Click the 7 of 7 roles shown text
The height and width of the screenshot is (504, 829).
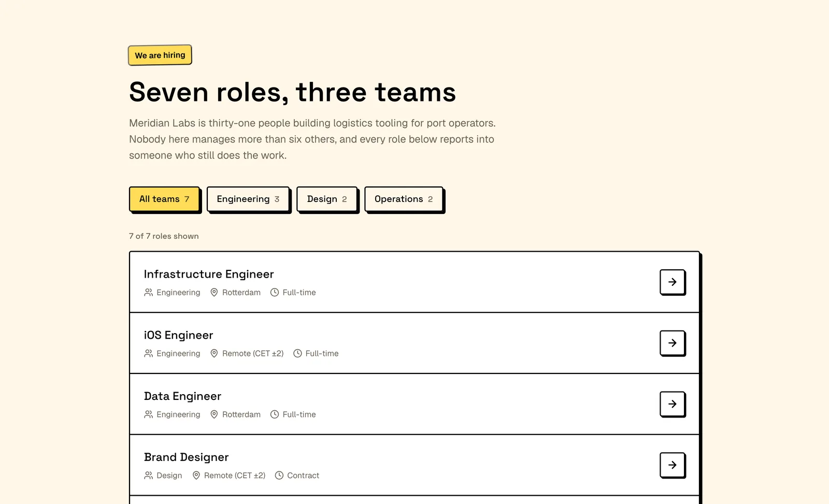[x=164, y=236]
